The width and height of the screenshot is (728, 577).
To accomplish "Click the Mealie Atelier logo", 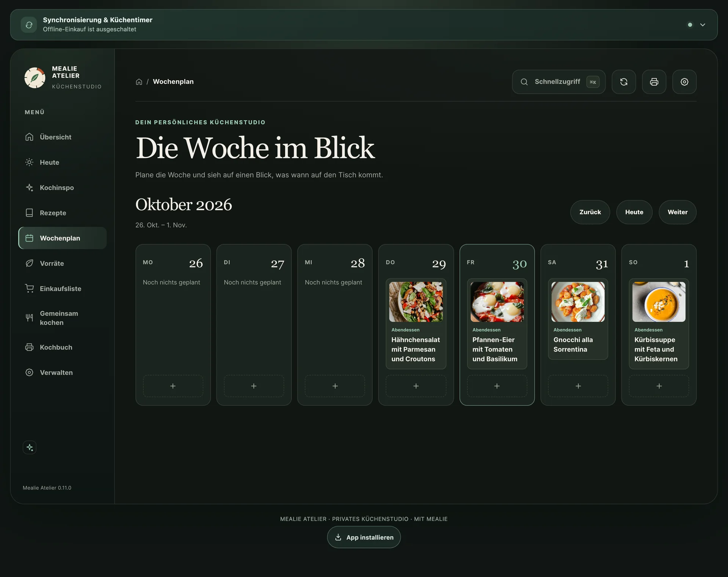I will tap(35, 78).
